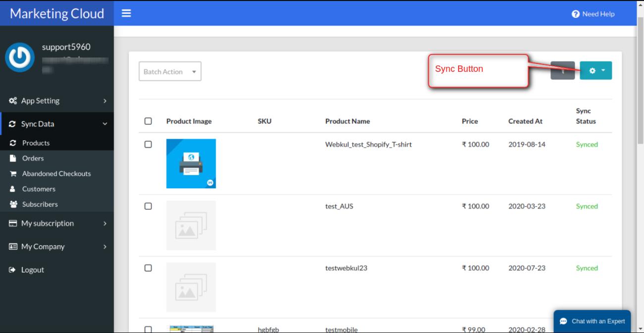This screenshot has width=644, height=333.
Task: Click the Products sync icon in sidebar
Action: coord(13,143)
